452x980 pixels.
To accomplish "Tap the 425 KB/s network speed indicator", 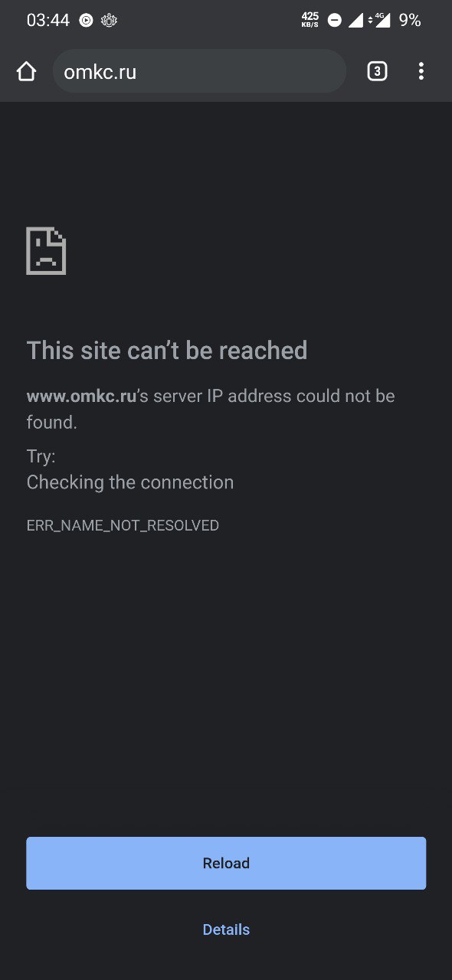I will (x=310, y=21).
